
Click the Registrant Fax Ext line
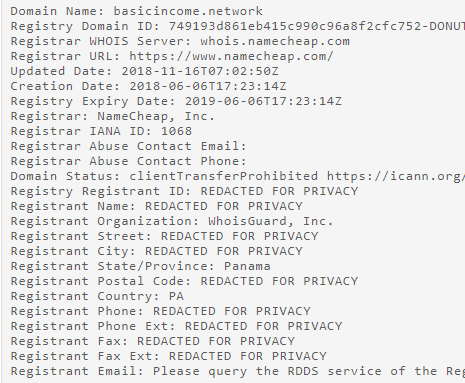168,356
